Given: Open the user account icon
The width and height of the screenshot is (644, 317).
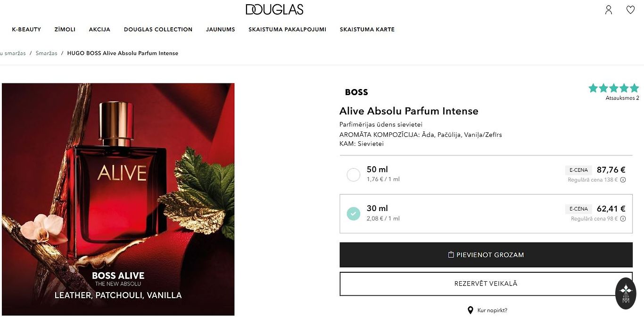Looking at the screenshot, I should coord(609,10).
